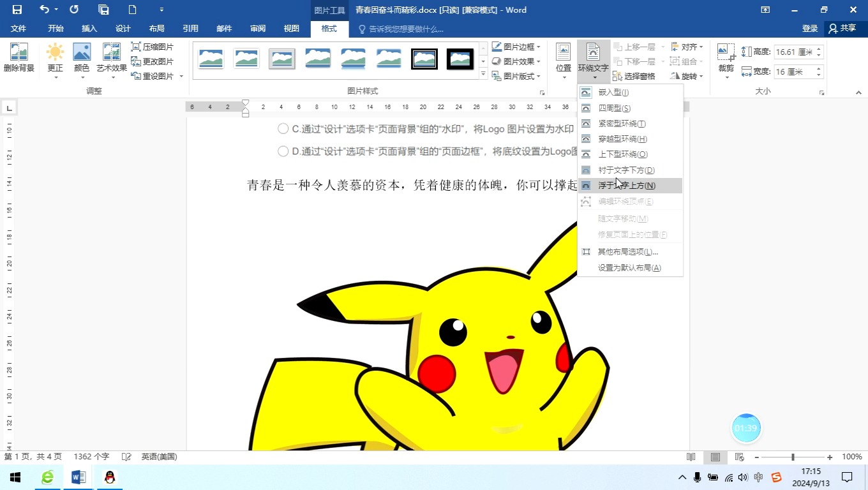Click the 100% zoom level text
868x490 pixels.
click(x=852, y=457)
